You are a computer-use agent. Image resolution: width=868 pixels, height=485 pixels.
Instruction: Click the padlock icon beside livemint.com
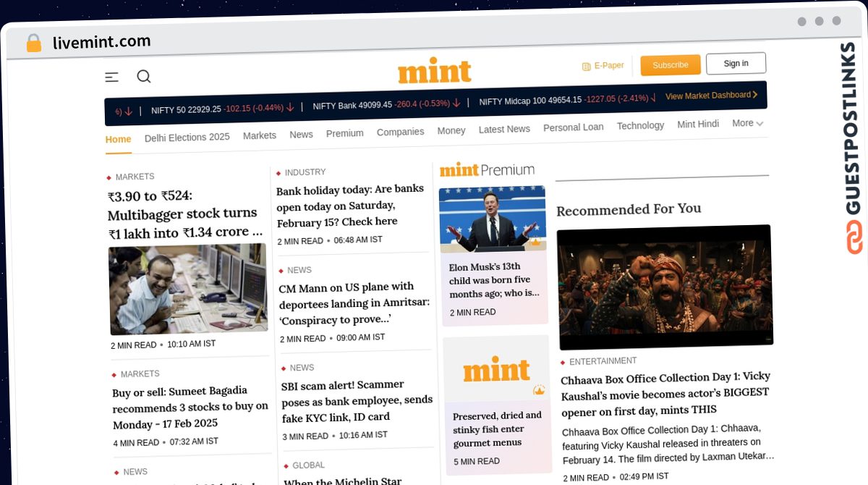click(x=33, y=43)
